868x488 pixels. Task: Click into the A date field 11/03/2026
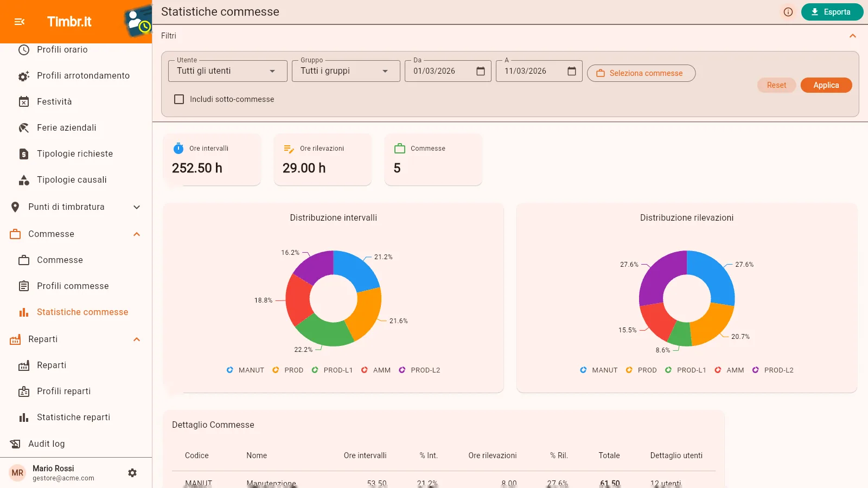pos(526,71)
